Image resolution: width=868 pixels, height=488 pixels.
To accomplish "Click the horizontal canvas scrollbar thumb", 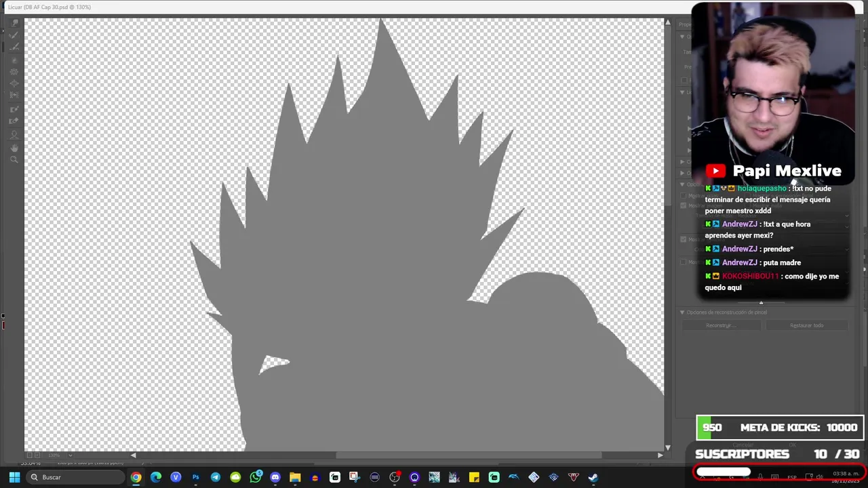I will tap(468, 455).
